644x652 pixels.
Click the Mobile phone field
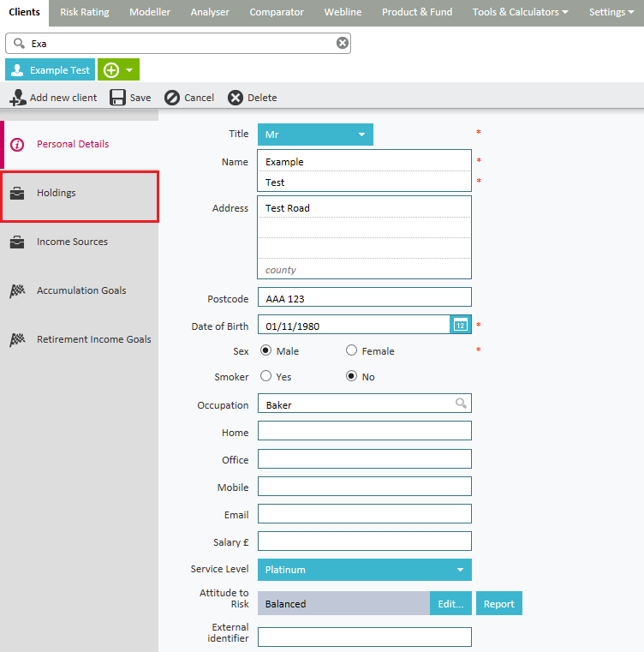(x=364, y=486)
